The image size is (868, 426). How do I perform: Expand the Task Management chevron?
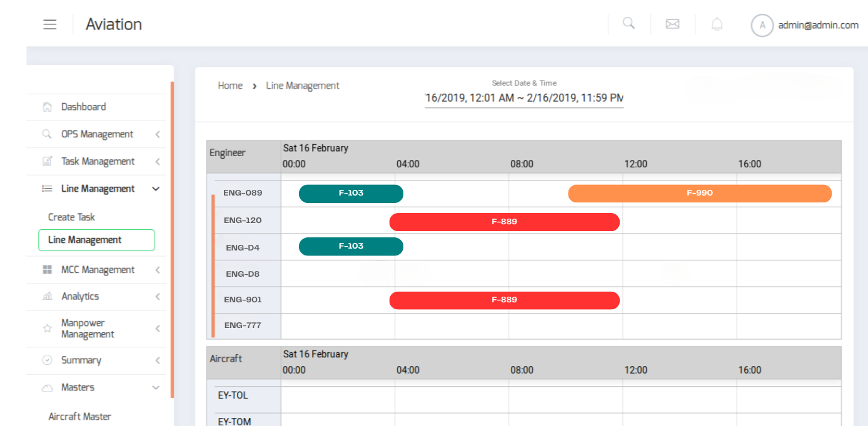157,162
